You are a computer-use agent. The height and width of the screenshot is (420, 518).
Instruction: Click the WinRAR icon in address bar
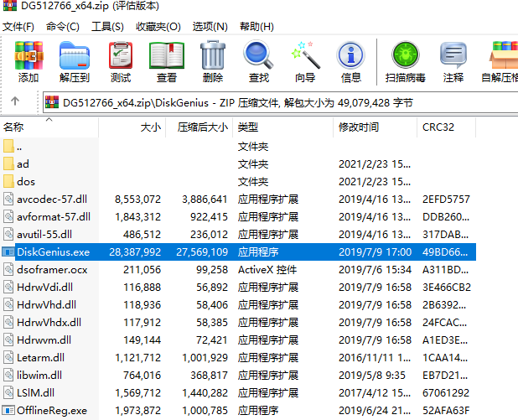(x=52, y=102)
